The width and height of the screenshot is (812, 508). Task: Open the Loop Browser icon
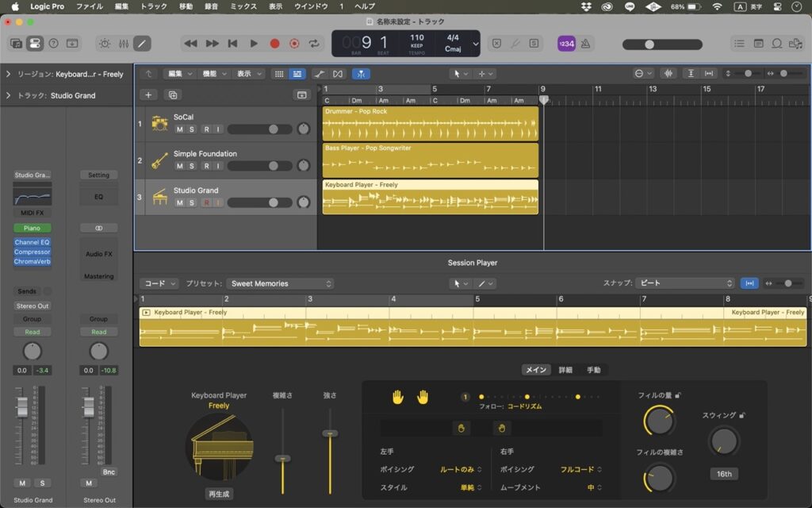(x=777, y=44)
